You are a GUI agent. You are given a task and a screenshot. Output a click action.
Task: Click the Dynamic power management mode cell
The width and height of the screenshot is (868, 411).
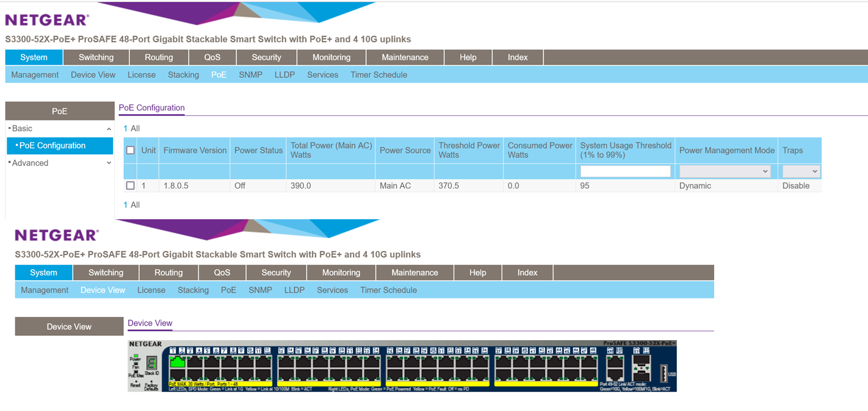point(695,186)
